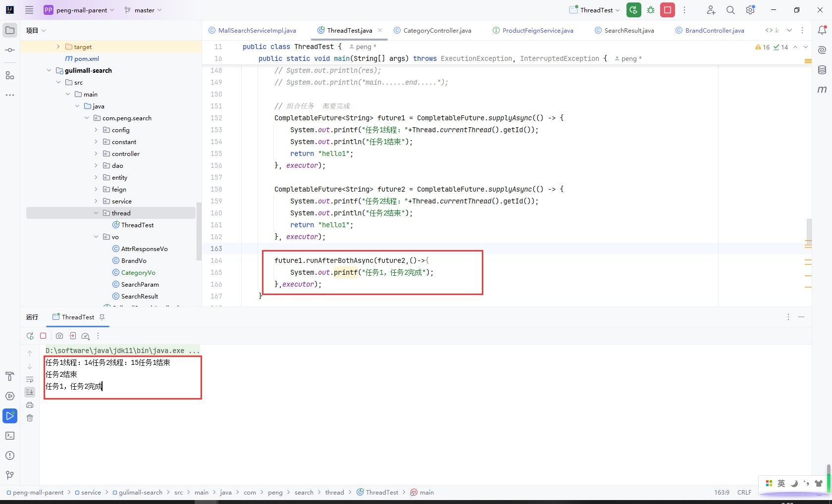Viewport: 832px width, 504px height.
Task: Open the Maven tool window
Action: [x=822, y=90]
